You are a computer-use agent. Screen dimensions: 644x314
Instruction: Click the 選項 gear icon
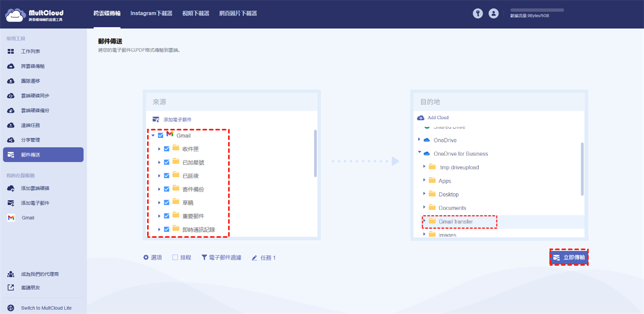[146, 258]
